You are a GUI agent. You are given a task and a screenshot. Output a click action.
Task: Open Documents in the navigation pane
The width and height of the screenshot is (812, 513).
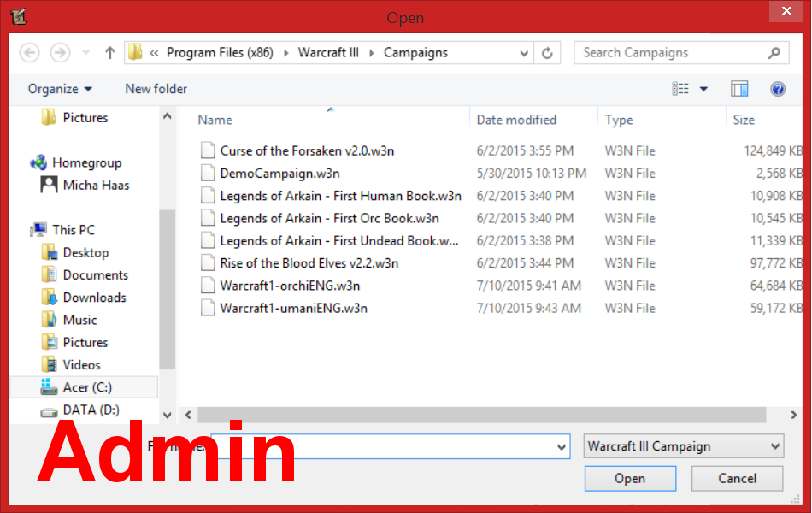pyautogui.click(x=95, y=275)
